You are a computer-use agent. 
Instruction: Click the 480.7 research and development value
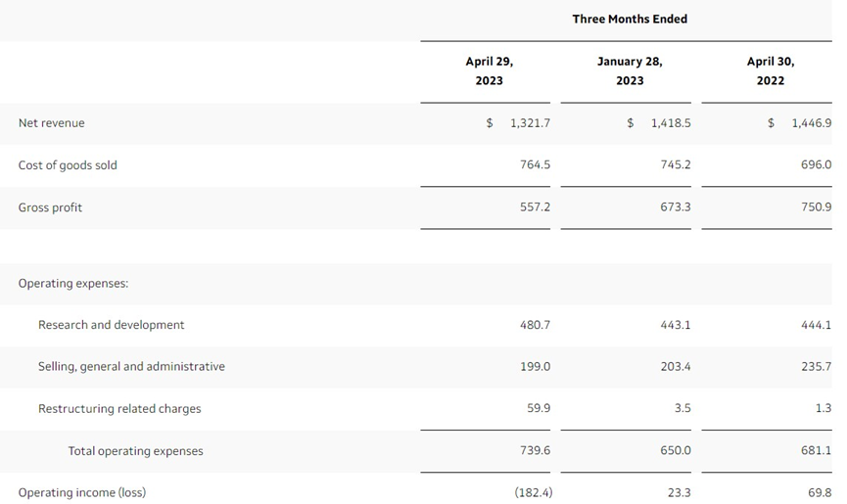(535, 325)
